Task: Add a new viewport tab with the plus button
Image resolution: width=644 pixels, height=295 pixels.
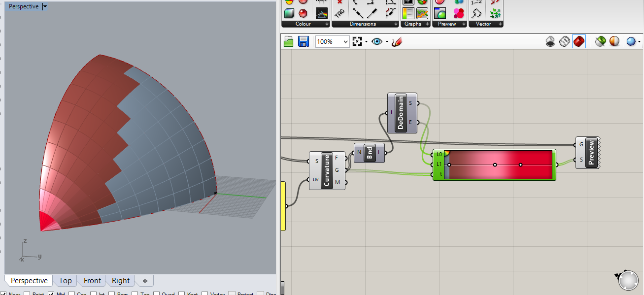Action: click(144, 280)
